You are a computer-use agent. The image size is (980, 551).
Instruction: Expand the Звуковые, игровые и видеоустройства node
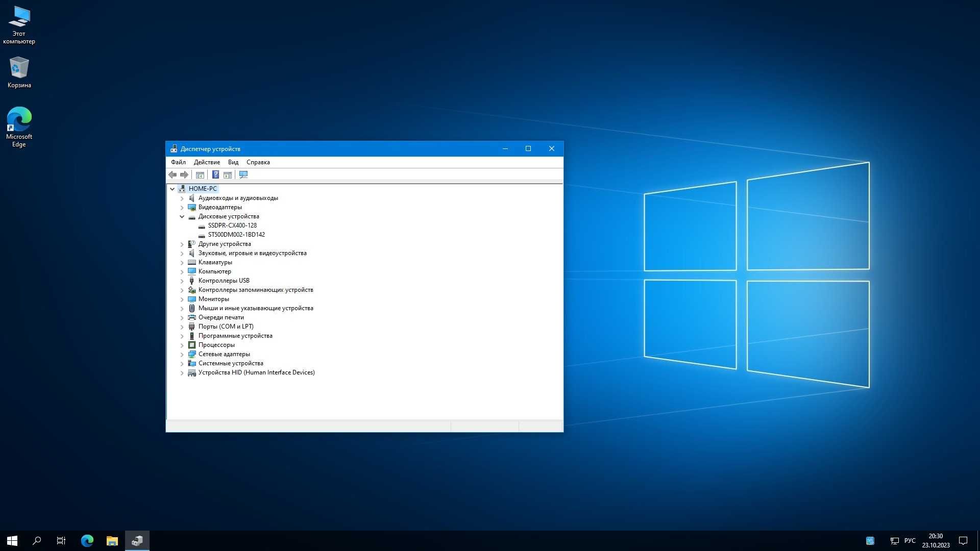(x=182, y=253)
